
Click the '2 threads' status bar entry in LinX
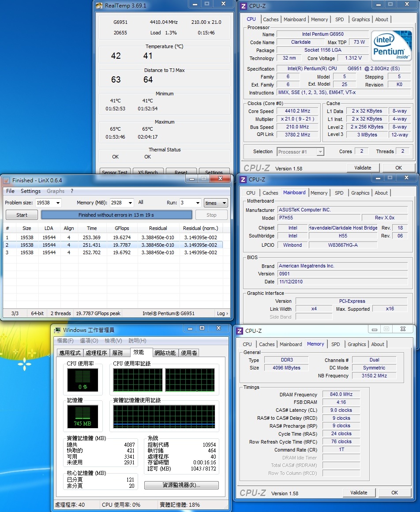61,313
